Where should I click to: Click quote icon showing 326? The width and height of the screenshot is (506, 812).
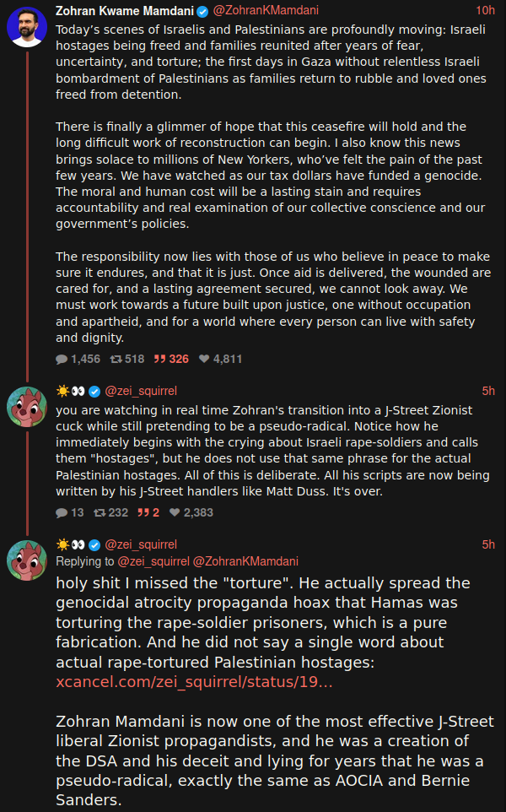[x=159, y=359]
